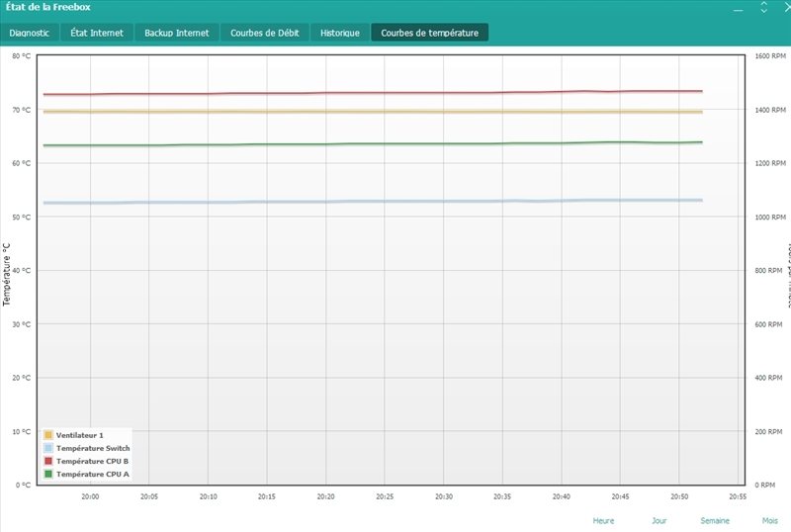Click the green CPU A temperature curve
The height and width of the screenshot is (532, 791).
(395, 144)
